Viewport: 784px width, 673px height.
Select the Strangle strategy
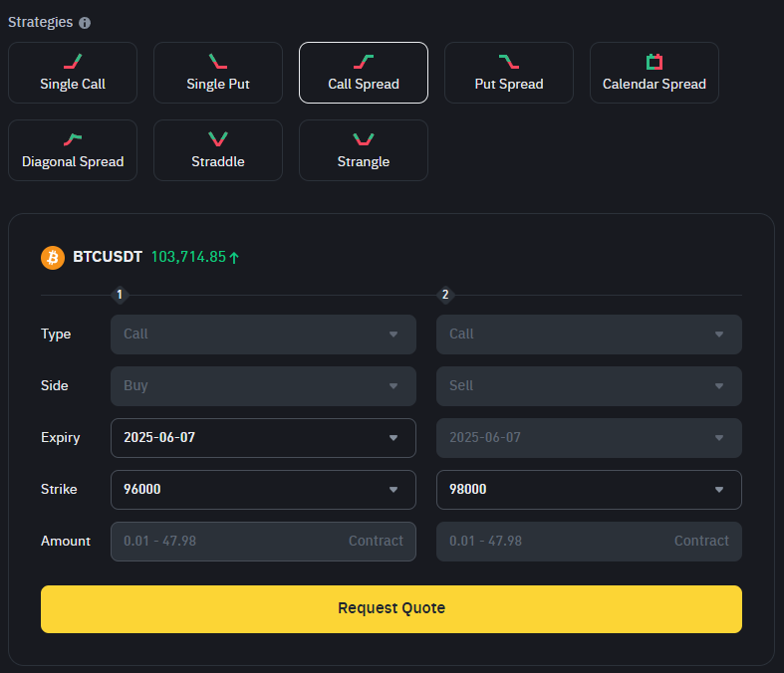[x=364, y=150]
